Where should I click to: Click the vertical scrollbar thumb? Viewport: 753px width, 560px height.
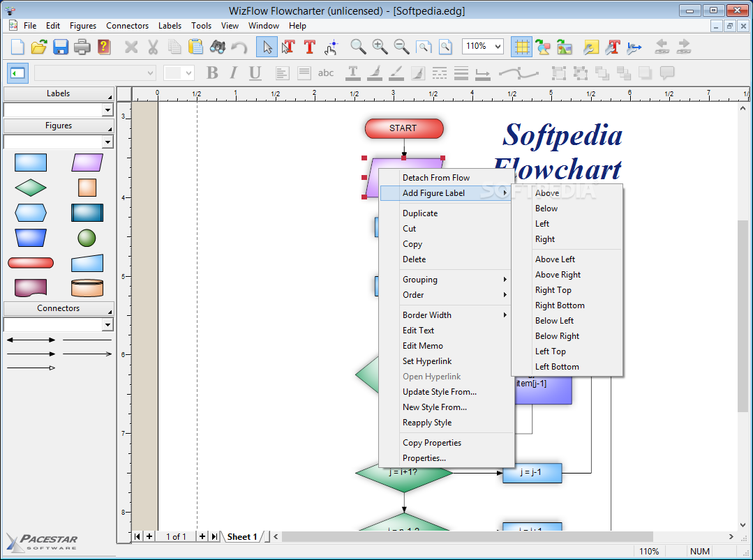743,316
